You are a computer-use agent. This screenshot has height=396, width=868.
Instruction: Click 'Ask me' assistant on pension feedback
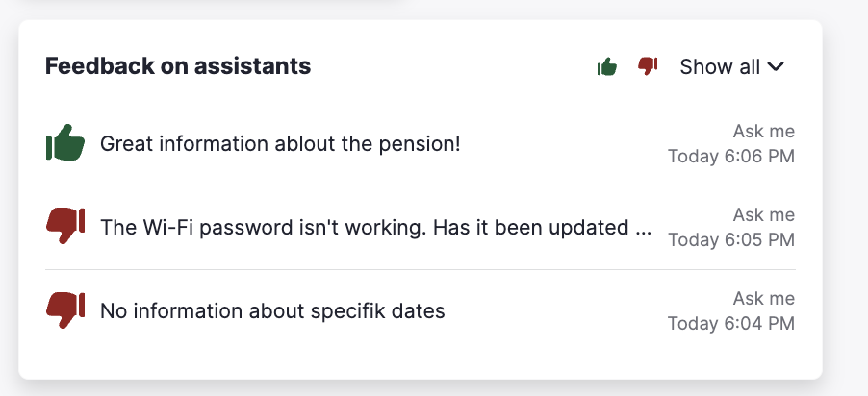point(764,132)
